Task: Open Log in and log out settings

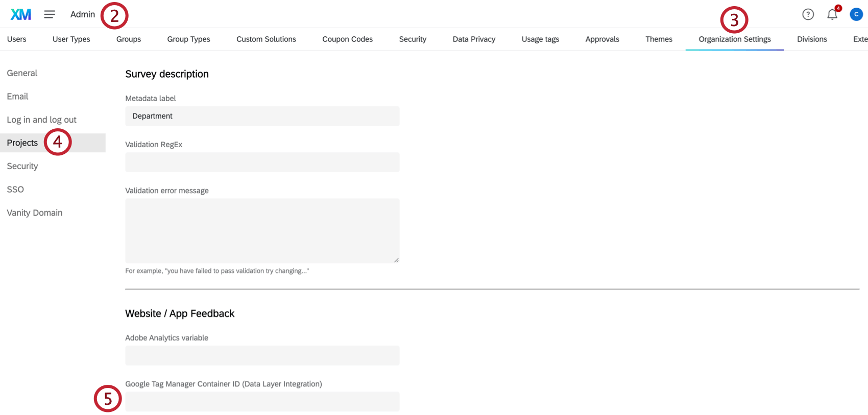Action: [x=41, y=120]
